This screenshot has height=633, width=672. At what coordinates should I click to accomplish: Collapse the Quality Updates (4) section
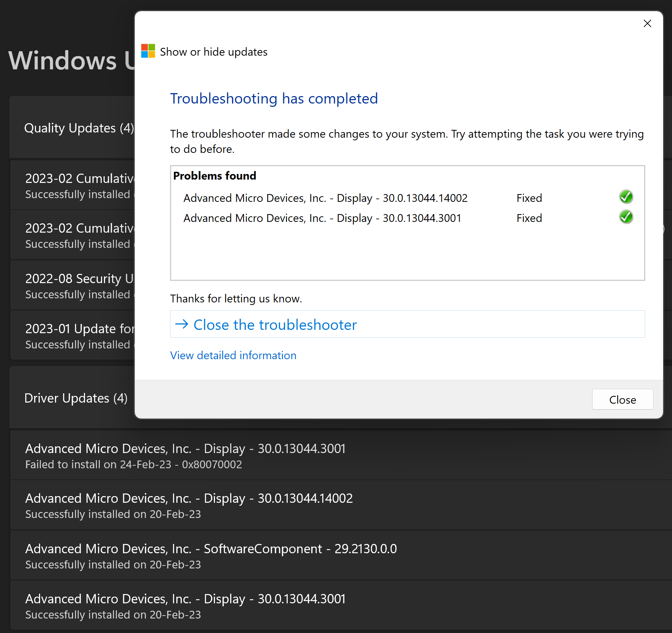coord(72,128)
